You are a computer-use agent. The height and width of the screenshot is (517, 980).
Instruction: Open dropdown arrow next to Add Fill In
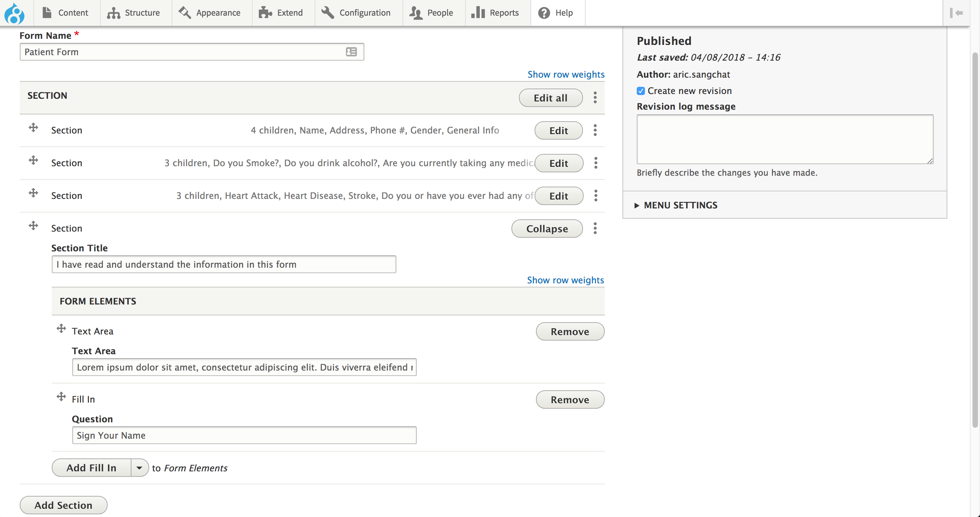click(x=139, y=468)
